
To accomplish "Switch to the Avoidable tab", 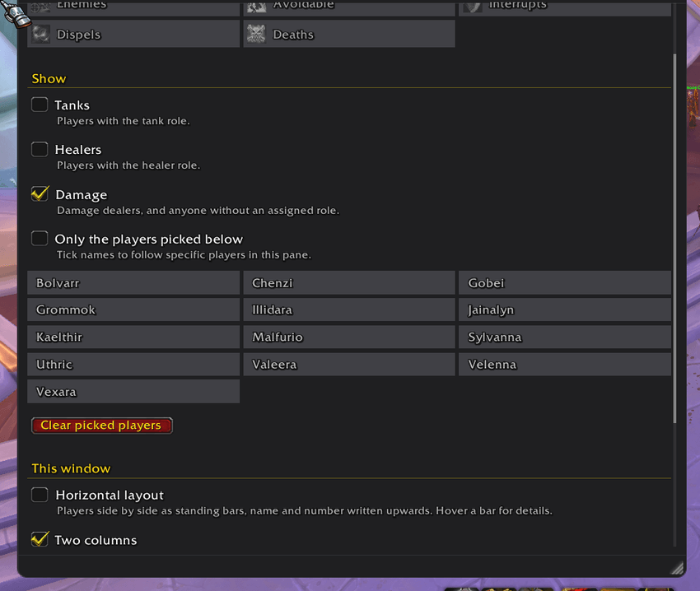I will (349, 8).
